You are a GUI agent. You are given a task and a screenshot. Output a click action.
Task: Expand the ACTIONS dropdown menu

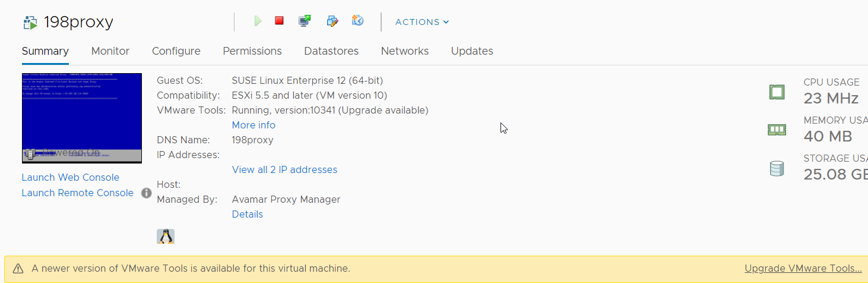click(x=422, y=22)
